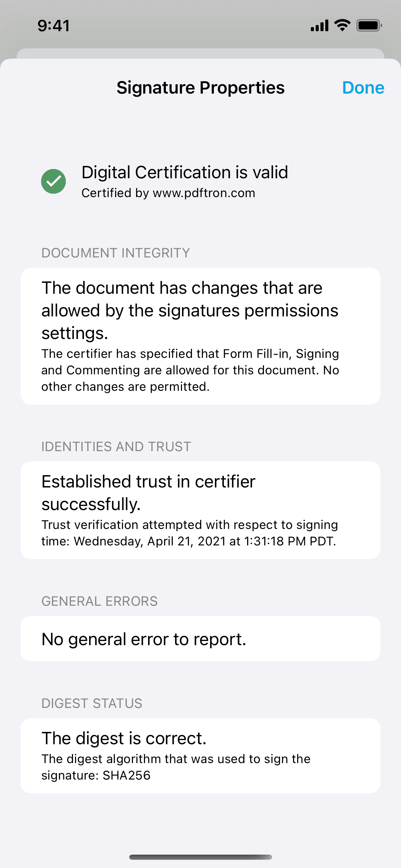Tap the 9:41 clock in status bar
This screenshot has width=401, height=868.
tap(53, 26)
